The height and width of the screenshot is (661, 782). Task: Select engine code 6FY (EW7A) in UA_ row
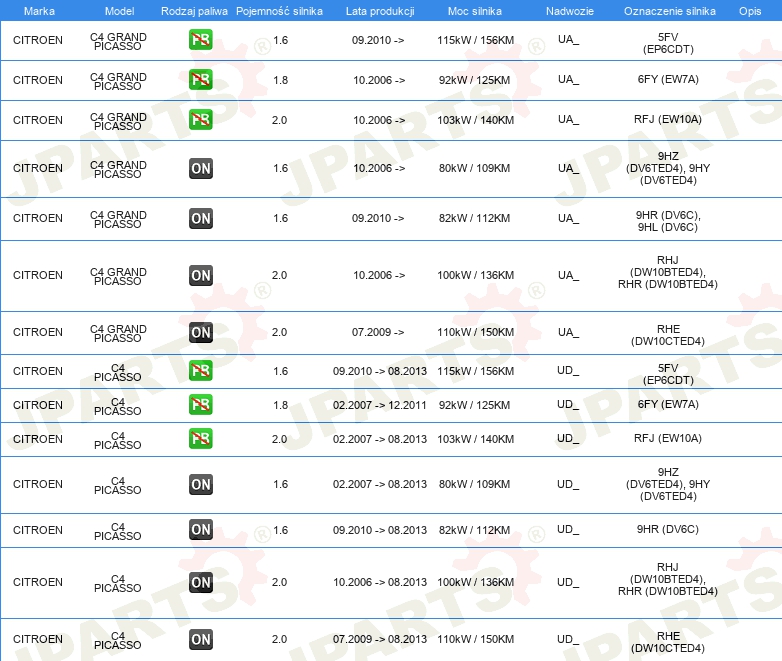(x=668, y=79)
